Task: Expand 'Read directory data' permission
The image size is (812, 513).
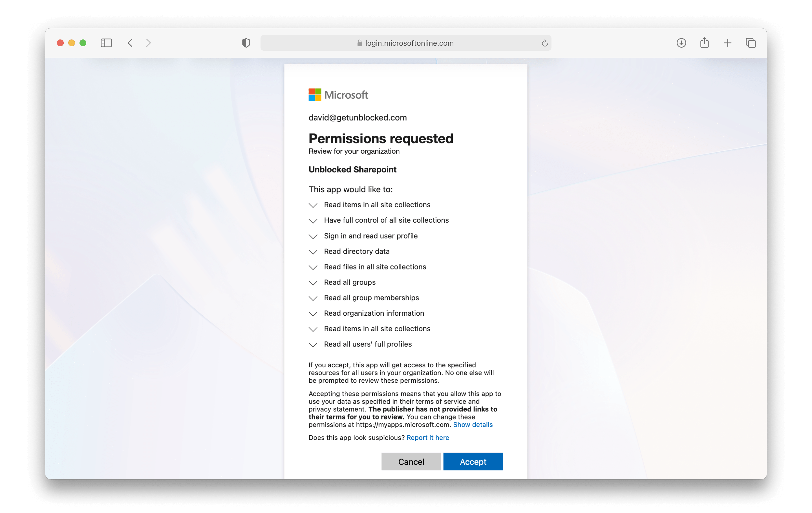Action: (313, 252)
